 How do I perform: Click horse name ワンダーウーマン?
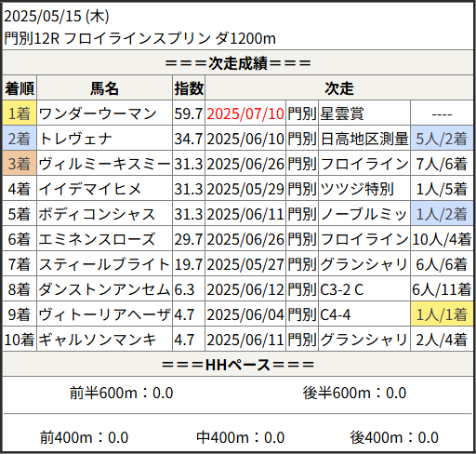tap(98, 113)
